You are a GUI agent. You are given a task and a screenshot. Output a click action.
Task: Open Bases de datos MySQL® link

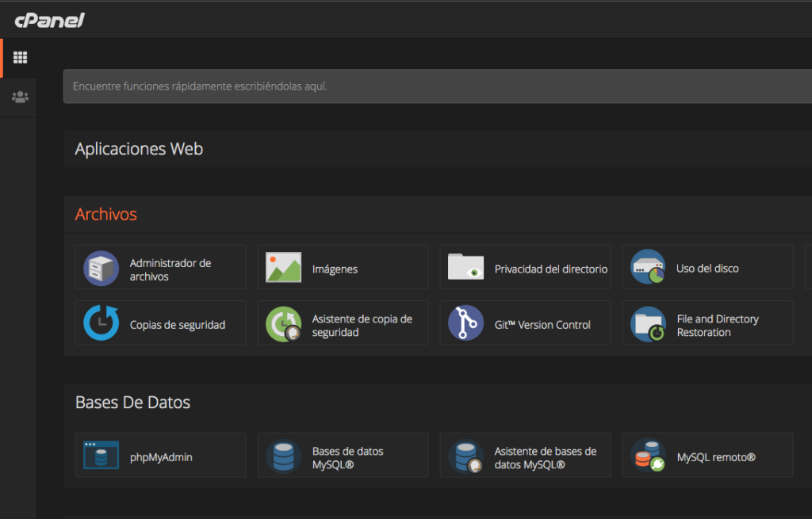347,458
